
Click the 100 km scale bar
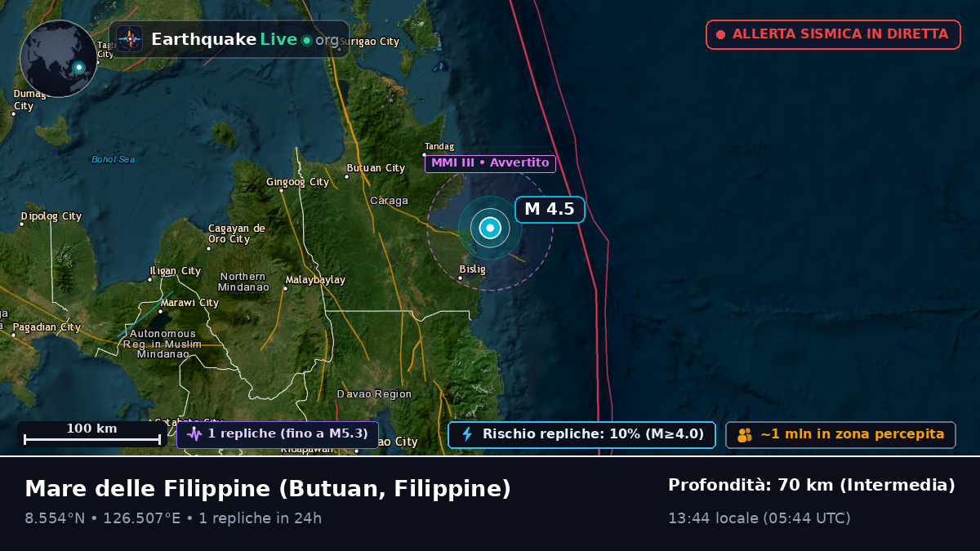pos(91,434)
